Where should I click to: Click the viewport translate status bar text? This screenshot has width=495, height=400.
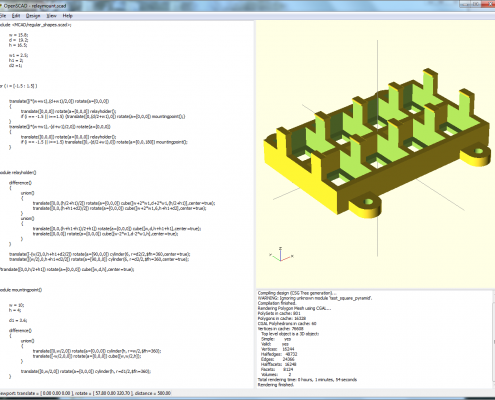pos(85,393)
